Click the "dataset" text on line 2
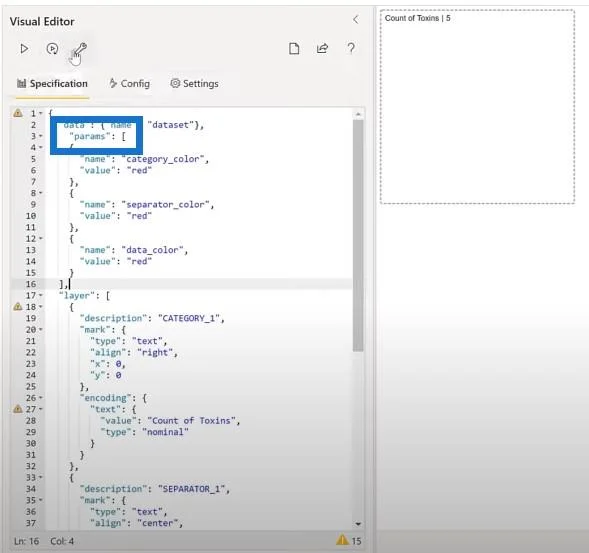Image resolution: width=589 pixels, height=553 pixels. point(172,125)
